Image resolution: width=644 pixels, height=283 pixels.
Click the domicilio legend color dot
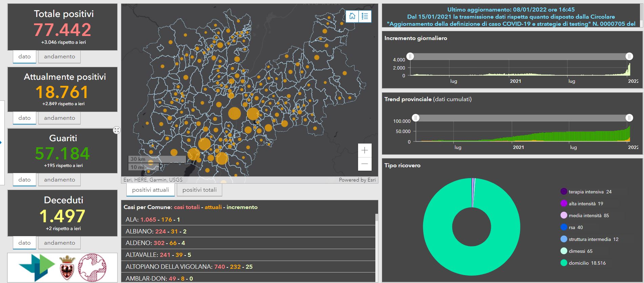[564, 263]
